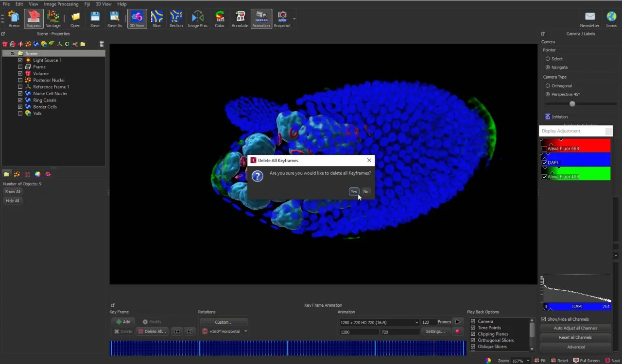The image size is (622, 364).
Task: Show Posterior Nuclei via checkbox
Action: coord(20,80)
